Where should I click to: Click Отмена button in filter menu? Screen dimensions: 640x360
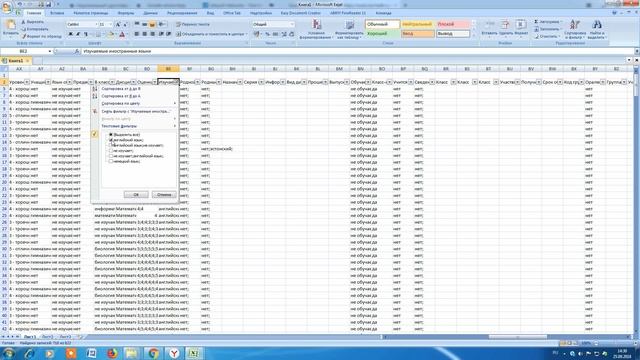[x=164, y=195]
